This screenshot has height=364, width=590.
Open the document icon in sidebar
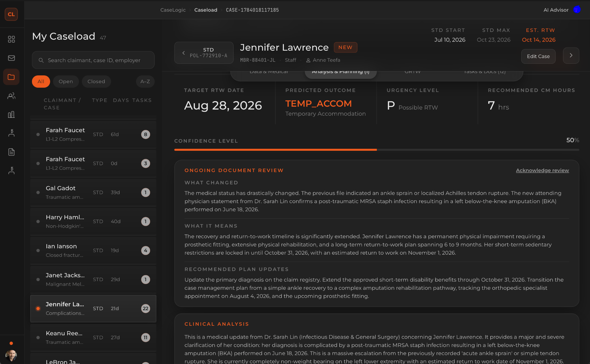(x=11, y=152)
